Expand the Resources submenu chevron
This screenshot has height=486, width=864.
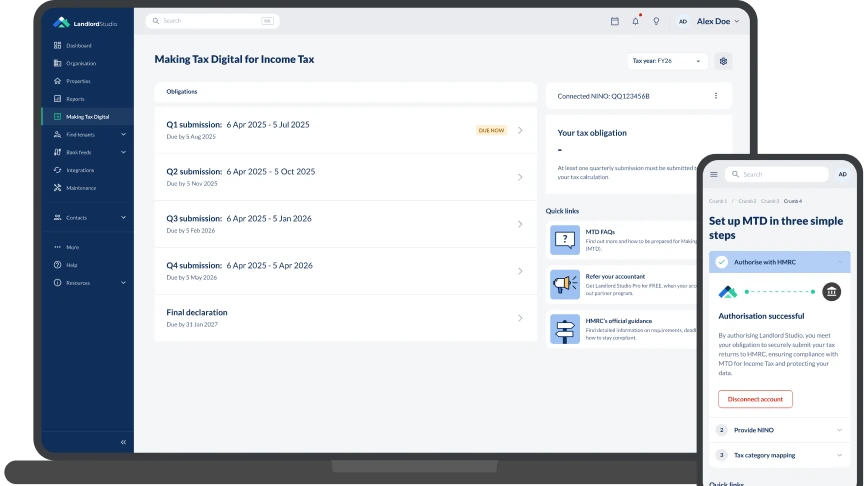coord(123,283)
